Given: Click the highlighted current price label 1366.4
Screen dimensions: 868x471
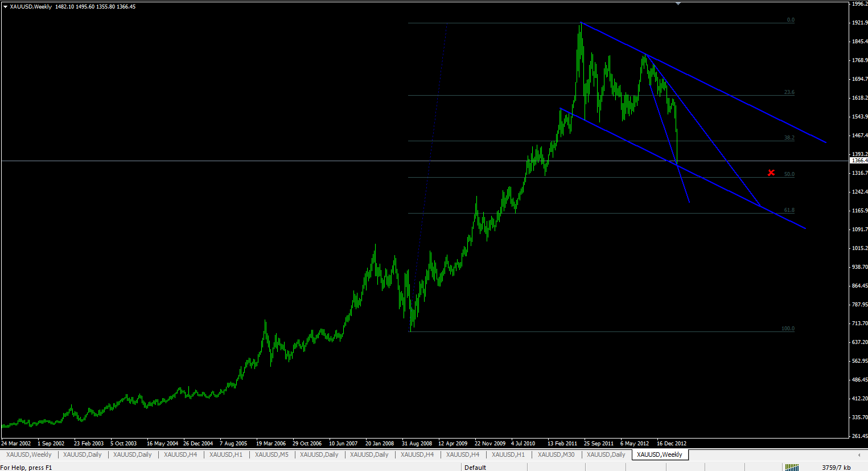Looking at the screenshot, I should pos(859,161).
